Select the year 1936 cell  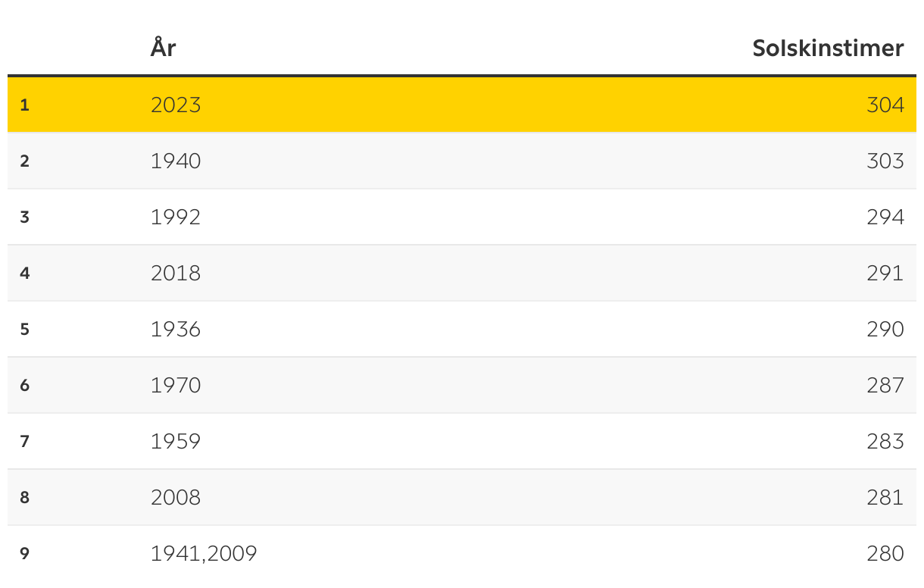pyautogui.click(x=176, y=329)
